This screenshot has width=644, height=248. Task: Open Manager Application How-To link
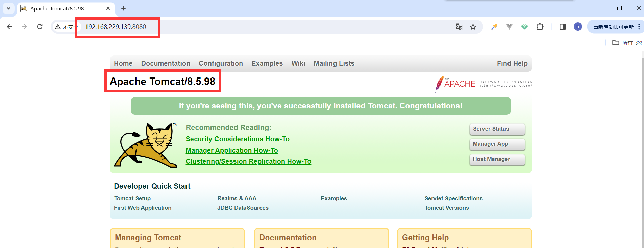click(x=232, y=150)
